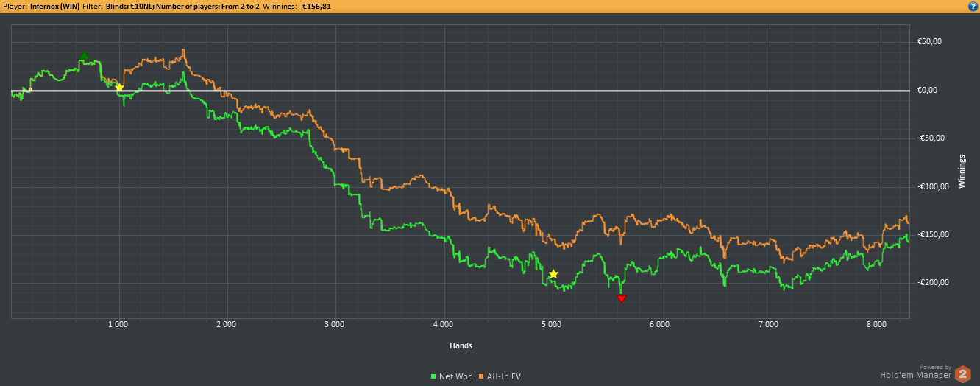The width and height of the screenshot is (980, 386).
Task: Click the green Net Won legend swatch
Action: click(x=433, y=376)
